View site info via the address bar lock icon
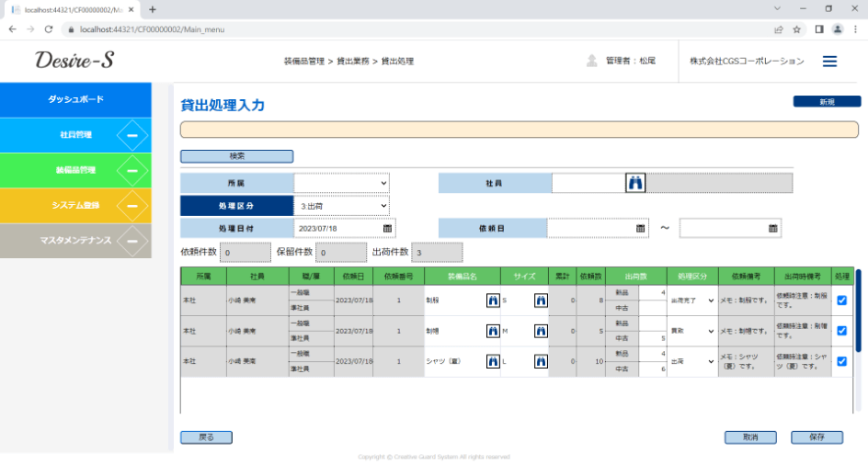Screen dimensions: 868x465 coord(71,29)
